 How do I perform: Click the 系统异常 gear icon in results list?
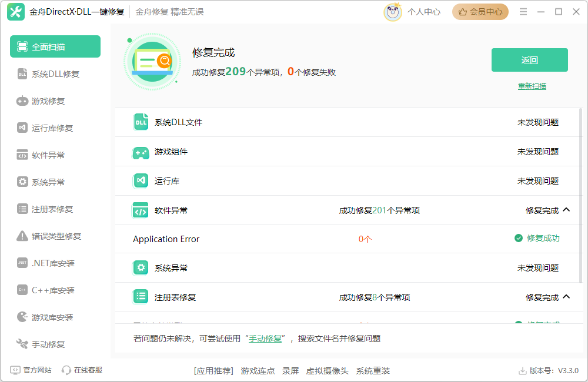click(141, 268)
